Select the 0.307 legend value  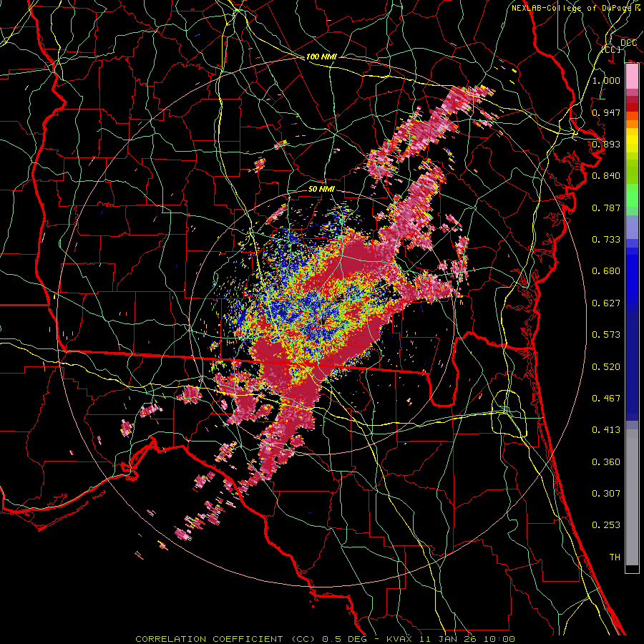click(x=606, y=494)
